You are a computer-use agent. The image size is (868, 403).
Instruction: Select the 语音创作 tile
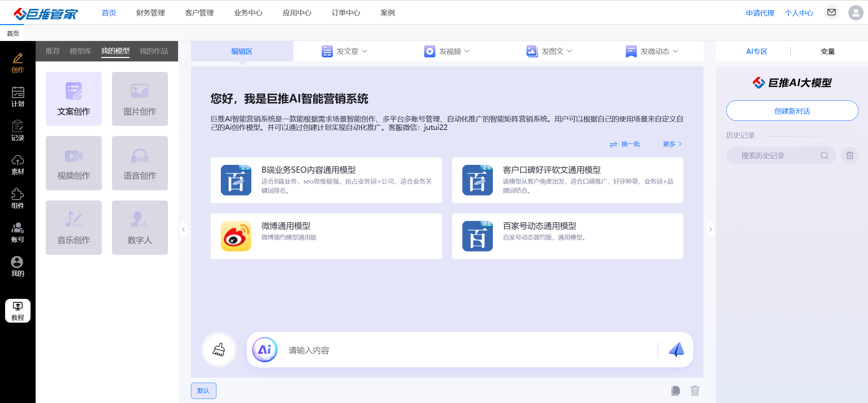pos(140,163)
